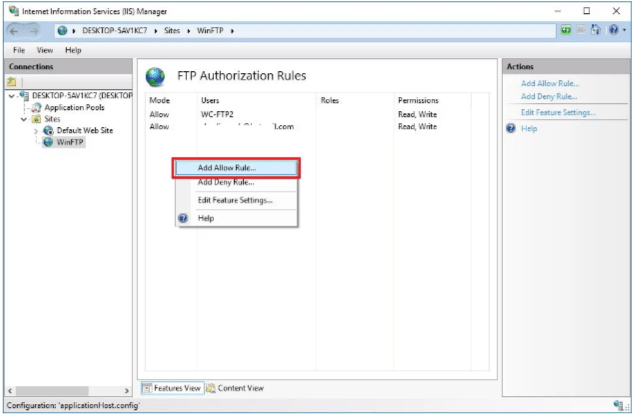This screenshot has height=415, width=635.
Task: Click the status bar network icon
Action: pos(618,405)
